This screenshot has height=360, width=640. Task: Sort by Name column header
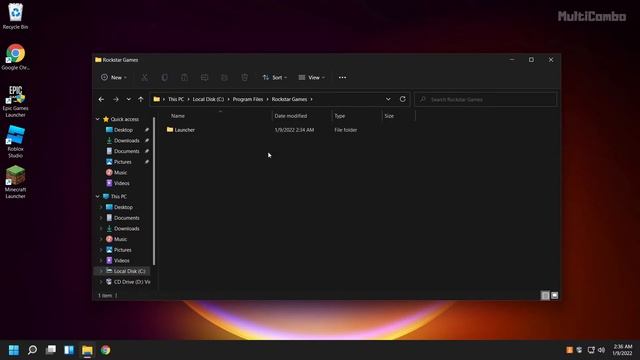(x=178, y=116)
